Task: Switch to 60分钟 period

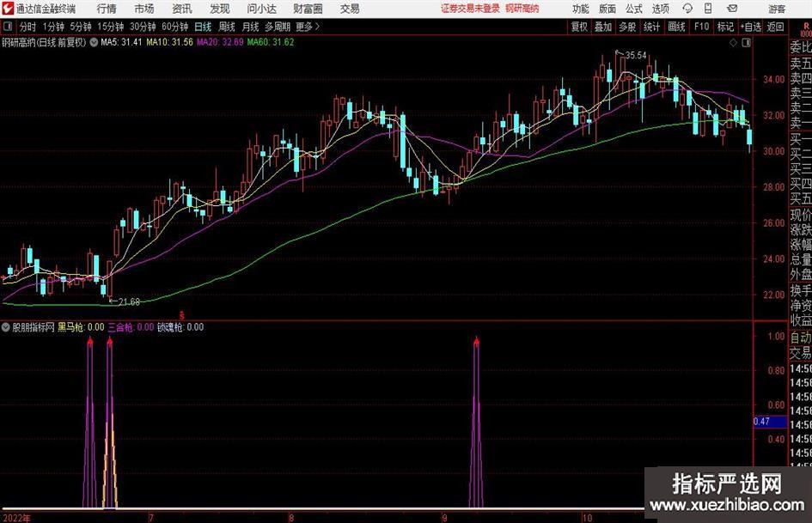Action: pyautogui.click(x=174, y=27)
